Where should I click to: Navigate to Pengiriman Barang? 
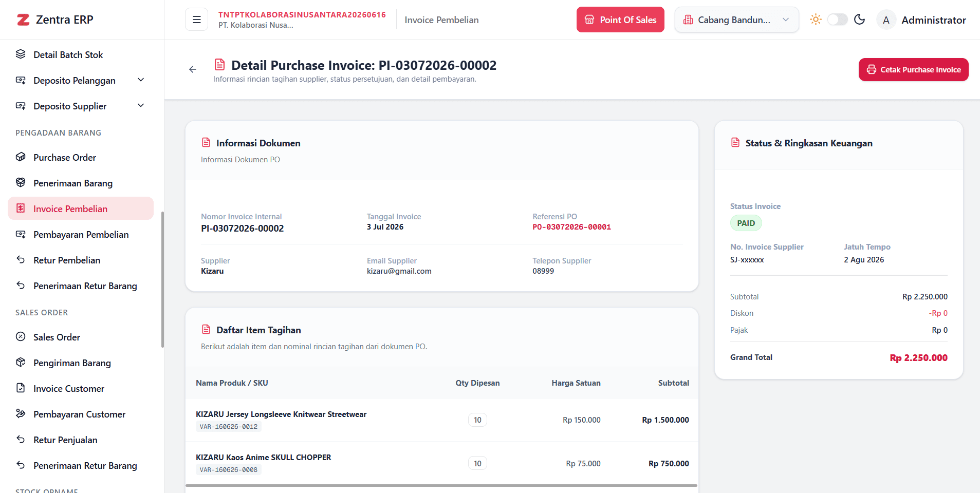81,363
